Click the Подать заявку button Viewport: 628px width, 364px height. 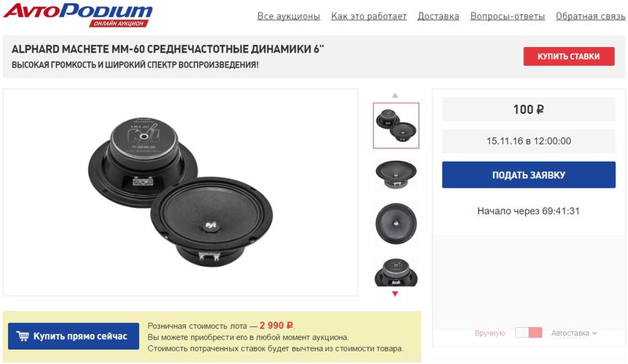click(x=528, y=175)
